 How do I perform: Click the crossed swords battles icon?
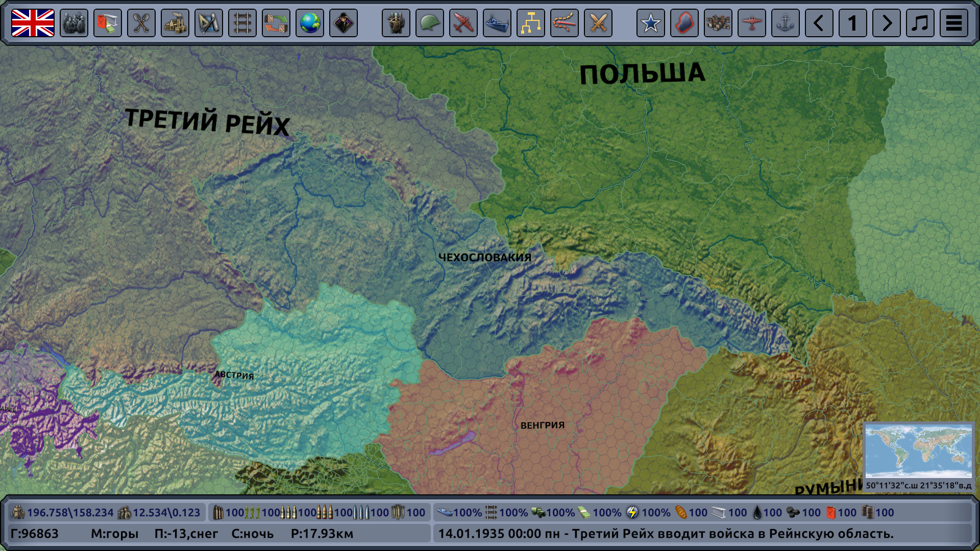(598, 23)
